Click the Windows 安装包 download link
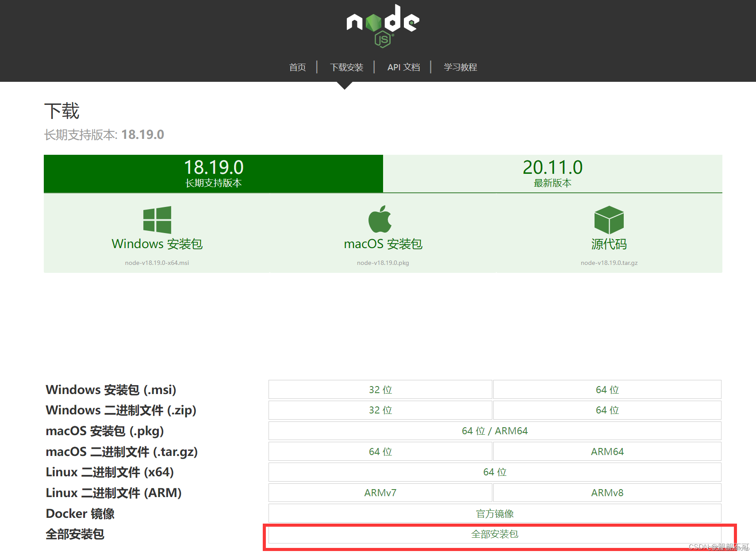Image resolution: width=756 pixels, height=555 pixels. (157, 244)
